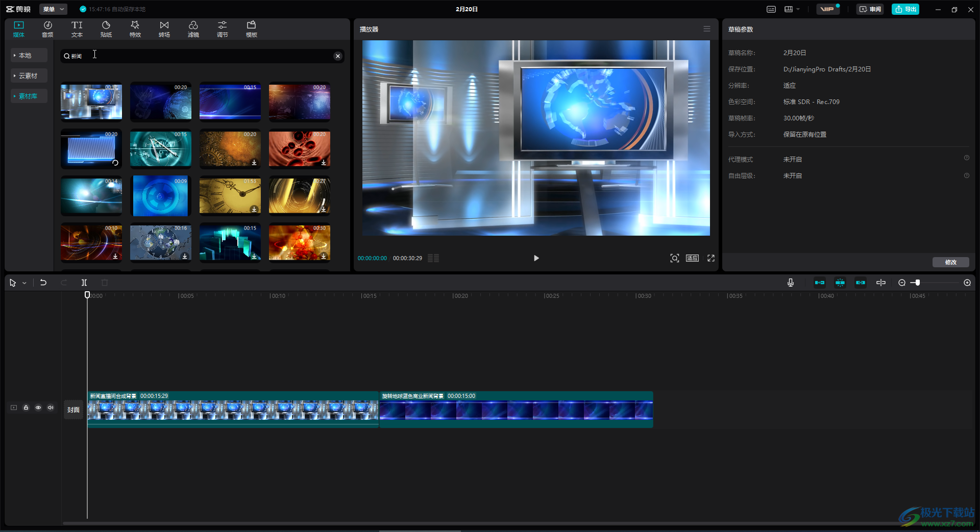The image size is (980, 532).
Task: Click the focus-frame scan icon under player
Action: click(x=675, y=258)
